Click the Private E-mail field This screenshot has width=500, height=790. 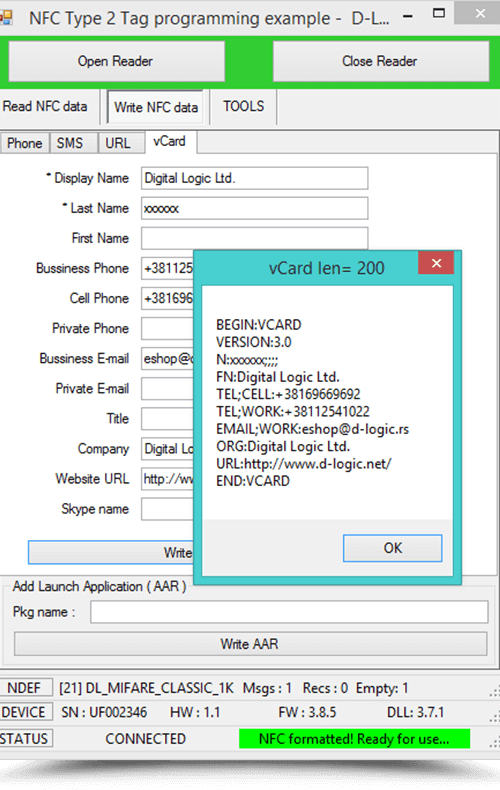click(x=167, y=388)
